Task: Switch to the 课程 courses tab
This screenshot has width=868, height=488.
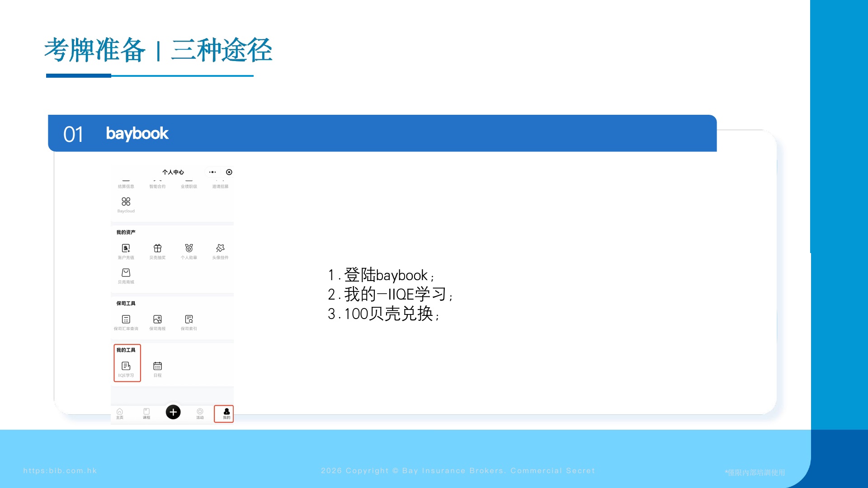Action: point(146,414)
